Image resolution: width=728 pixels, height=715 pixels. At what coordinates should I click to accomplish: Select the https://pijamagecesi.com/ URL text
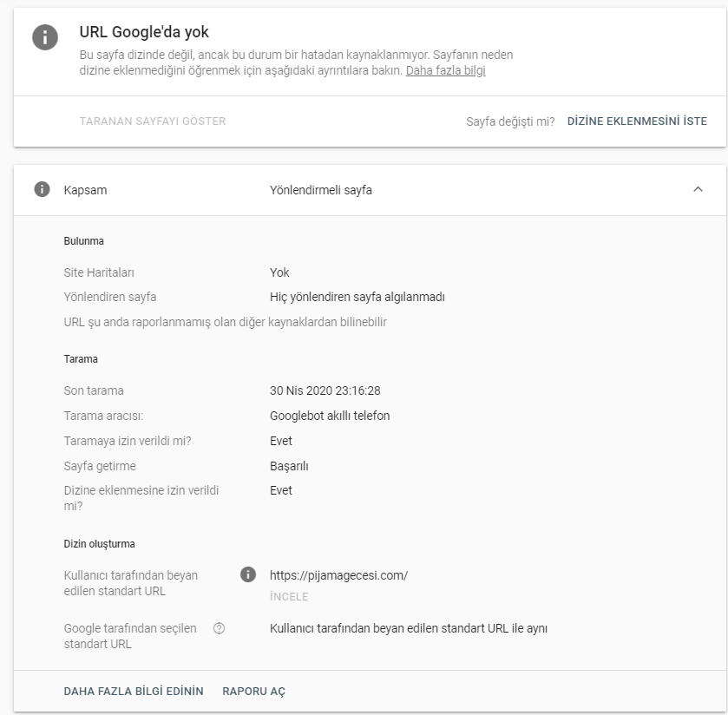coord(339,575)
